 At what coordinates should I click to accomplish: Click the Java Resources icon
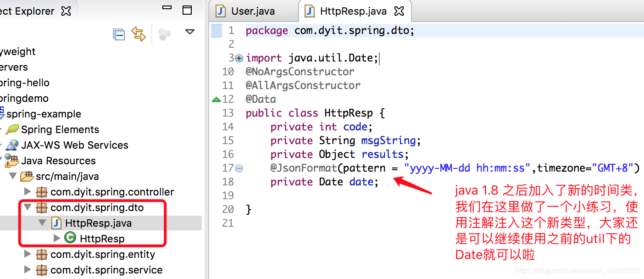[12, 161]
